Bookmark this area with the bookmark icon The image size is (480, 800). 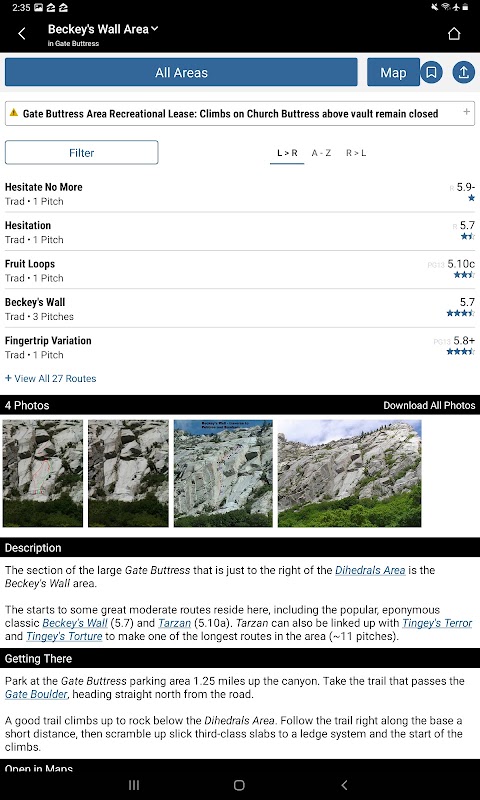click(432, 72)
